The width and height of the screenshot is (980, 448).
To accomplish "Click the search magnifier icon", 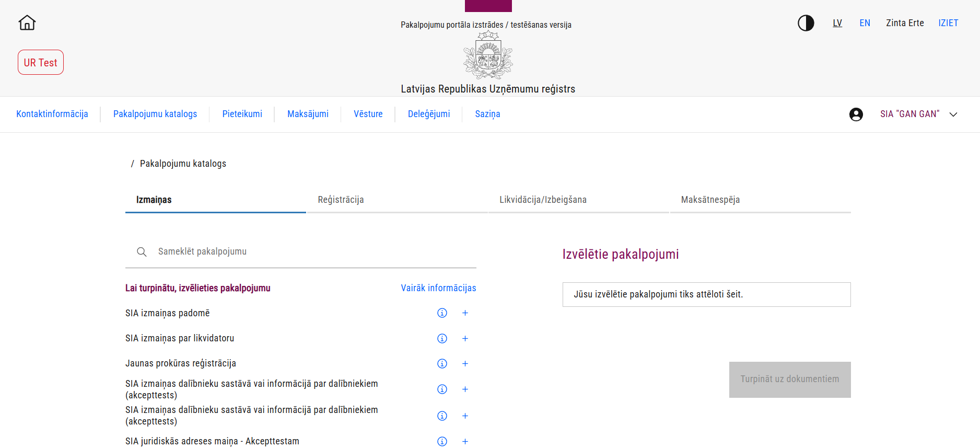I will pyautogui.click(x=142, y=252).
